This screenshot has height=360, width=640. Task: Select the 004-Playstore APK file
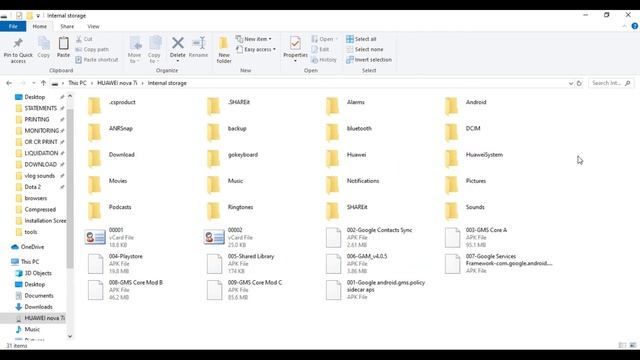tap(116, 264)
